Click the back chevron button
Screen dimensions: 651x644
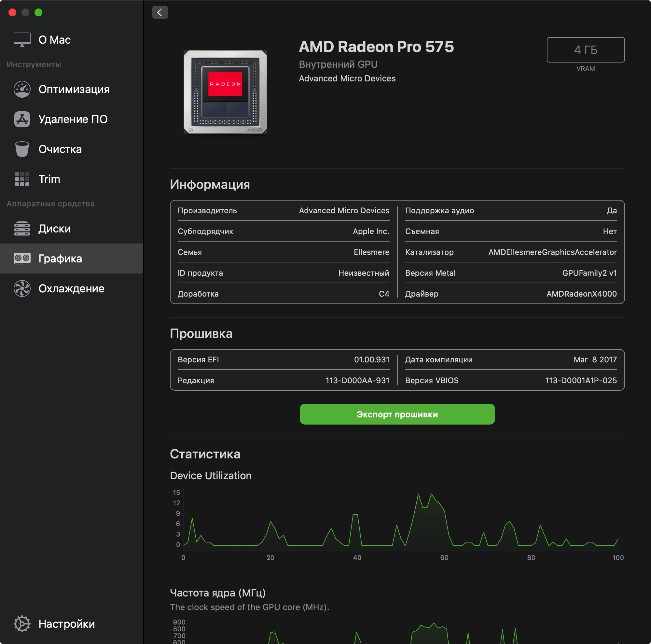click(160, 12)
